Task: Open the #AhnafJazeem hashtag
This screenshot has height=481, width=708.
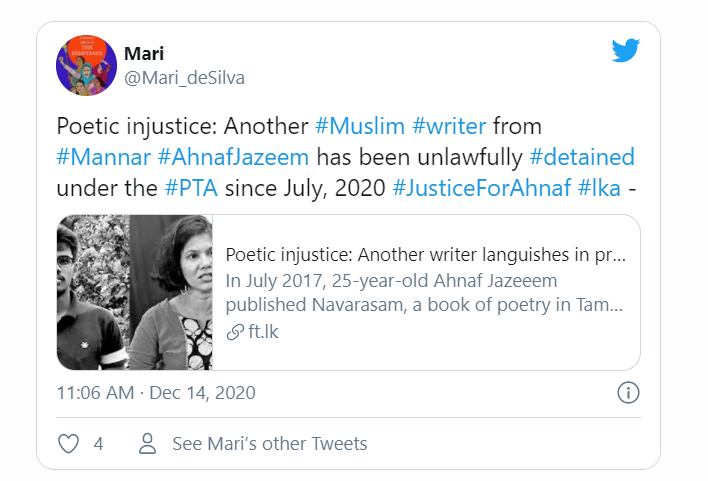Action: [240, 157]
